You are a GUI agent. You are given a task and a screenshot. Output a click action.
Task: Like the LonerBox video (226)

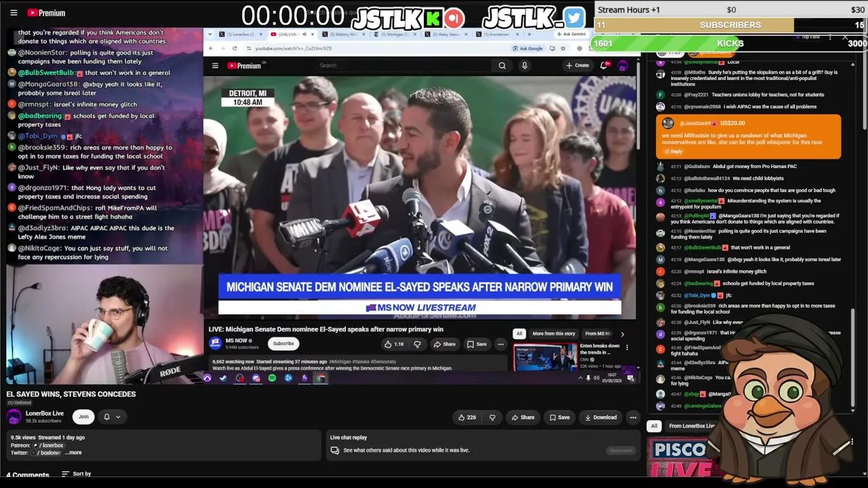467,418
